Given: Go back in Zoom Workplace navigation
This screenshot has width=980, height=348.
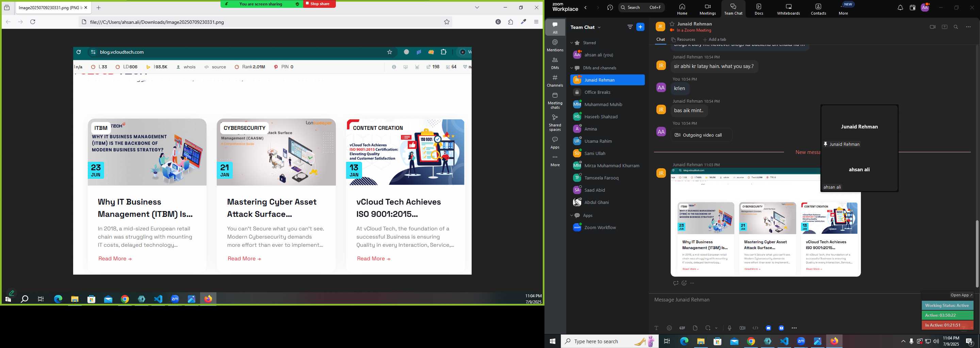Looking at the screenshot, I should [586, 7].
